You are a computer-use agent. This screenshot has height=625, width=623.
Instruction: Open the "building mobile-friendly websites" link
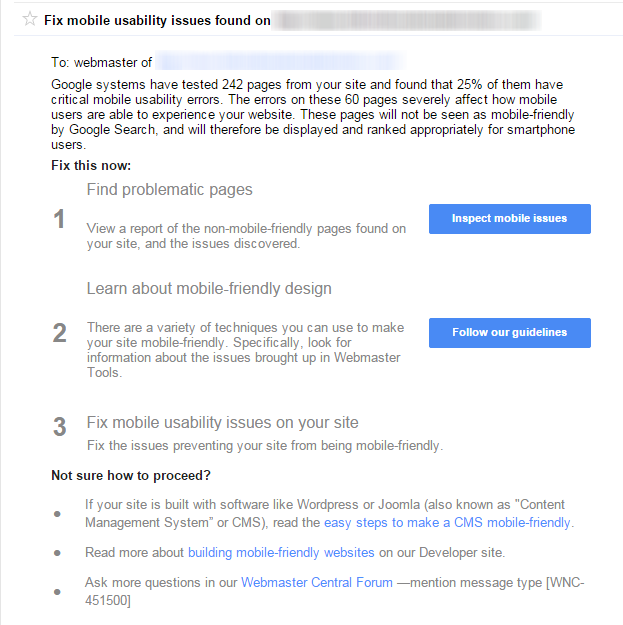pos(281,552)
